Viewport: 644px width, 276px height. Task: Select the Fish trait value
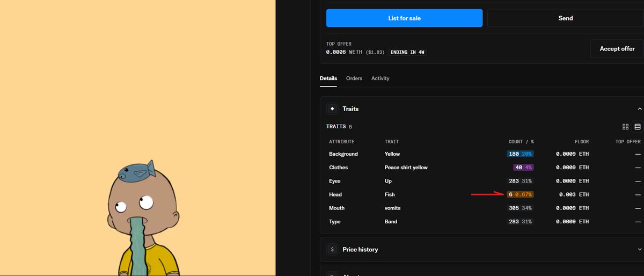pyautogui.click(x=390, y=194)
